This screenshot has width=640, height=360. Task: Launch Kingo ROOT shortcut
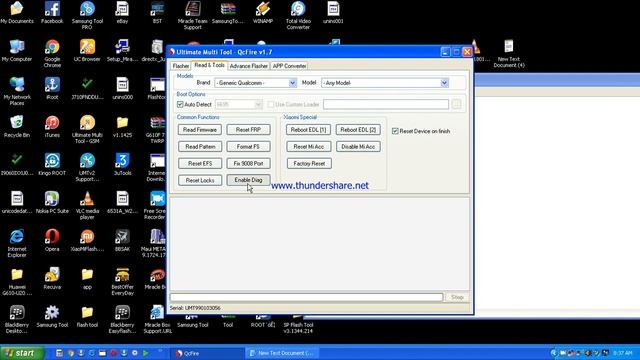[52, 164]
